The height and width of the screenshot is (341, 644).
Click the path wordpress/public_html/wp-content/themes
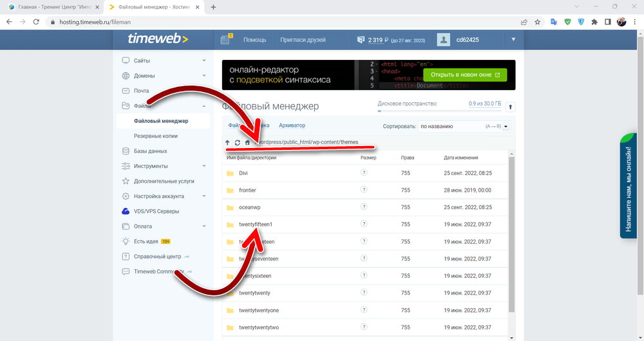click(308, 142)
